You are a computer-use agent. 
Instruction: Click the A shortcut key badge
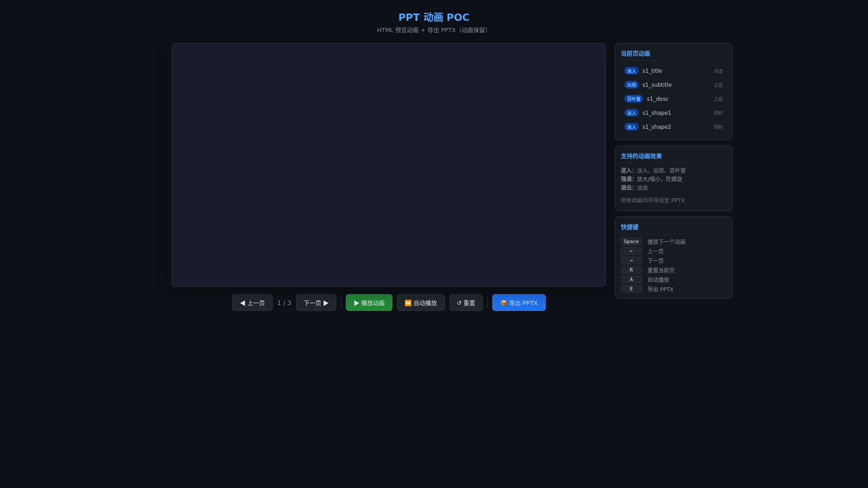click(x=631, y=280)
